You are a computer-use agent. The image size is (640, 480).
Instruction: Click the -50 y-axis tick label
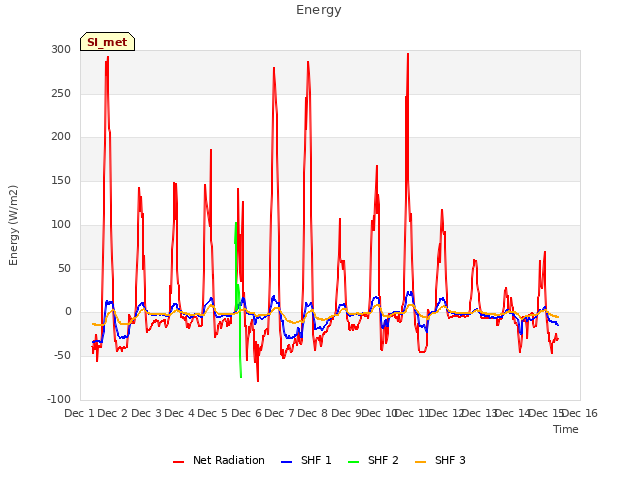pyautogui.click(x=62, y=356)
